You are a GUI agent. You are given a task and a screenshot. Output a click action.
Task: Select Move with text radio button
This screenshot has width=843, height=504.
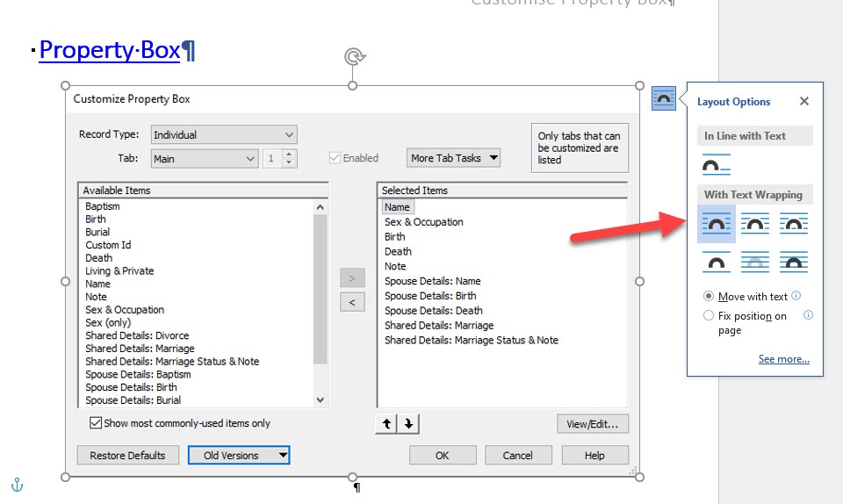(x=709, y=296)
